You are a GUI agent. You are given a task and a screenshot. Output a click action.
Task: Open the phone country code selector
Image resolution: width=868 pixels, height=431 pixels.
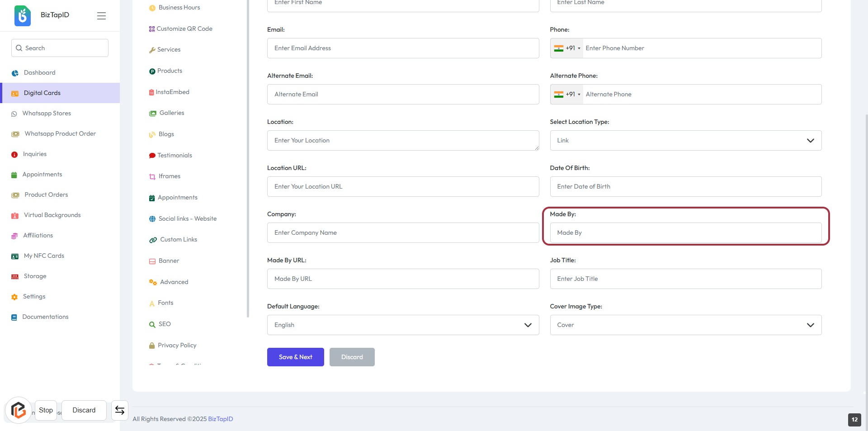point(567,48)
